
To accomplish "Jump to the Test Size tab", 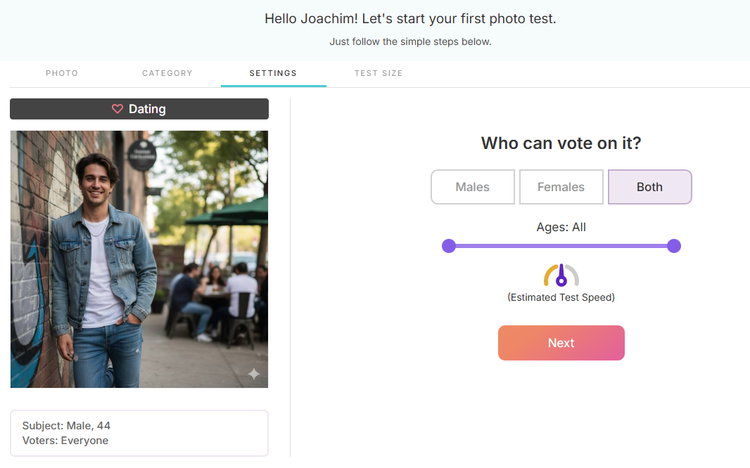I will 378,73.
